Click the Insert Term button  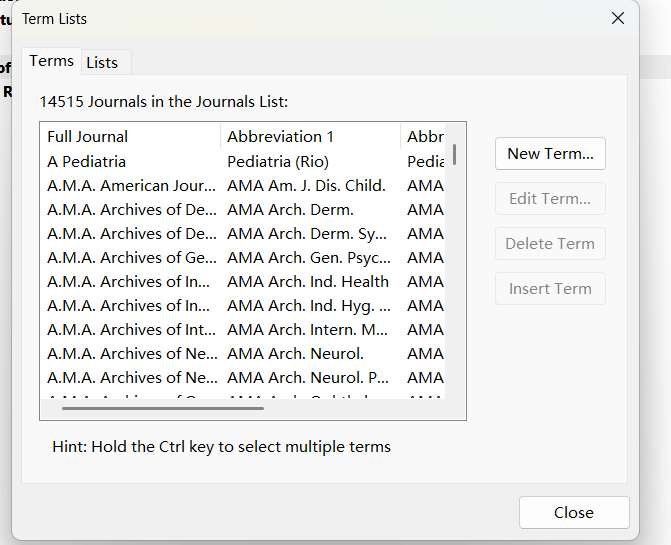[x=550, y=289]
